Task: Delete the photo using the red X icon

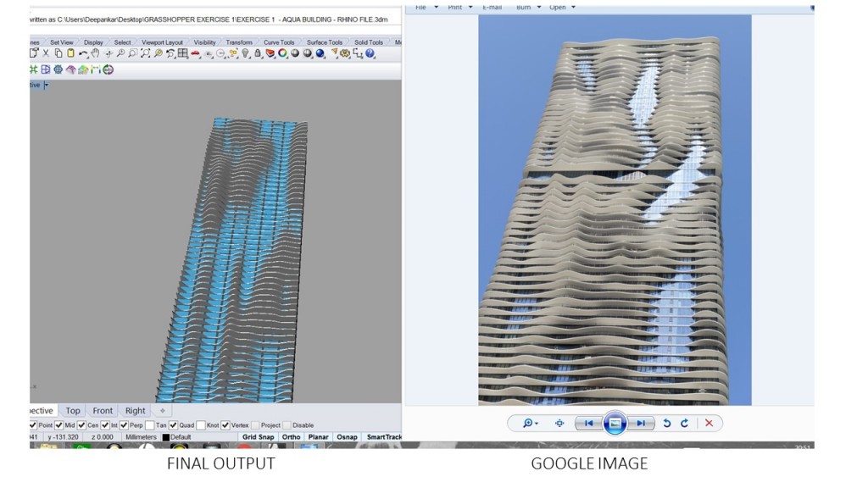Action: coord(709,423)
